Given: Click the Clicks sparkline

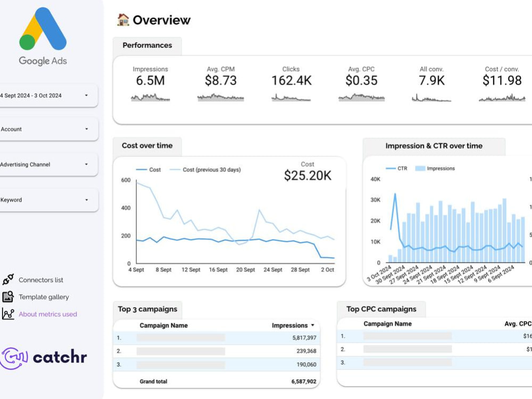Looking at the screenshot, I should click(x=291, y=97).
